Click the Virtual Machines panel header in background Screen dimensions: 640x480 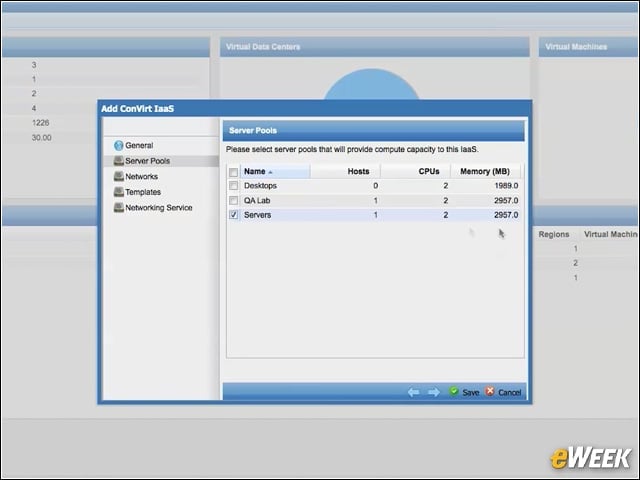click(x=589, y=47)
